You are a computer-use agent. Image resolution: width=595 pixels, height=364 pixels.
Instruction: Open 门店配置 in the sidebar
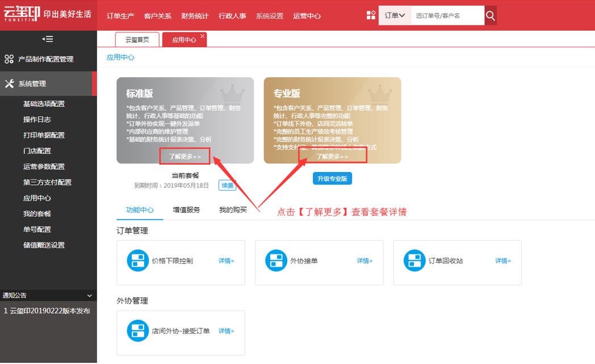coord(37,150)
